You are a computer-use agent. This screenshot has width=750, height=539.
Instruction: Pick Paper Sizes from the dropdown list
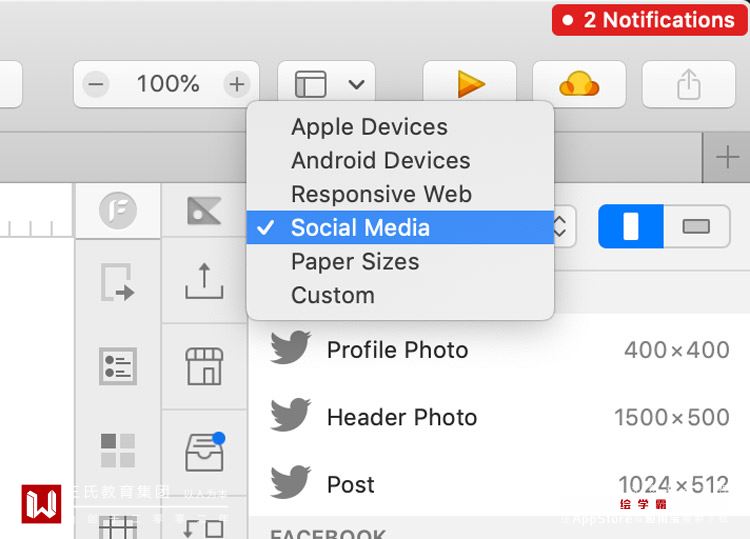tap(355, 262)
